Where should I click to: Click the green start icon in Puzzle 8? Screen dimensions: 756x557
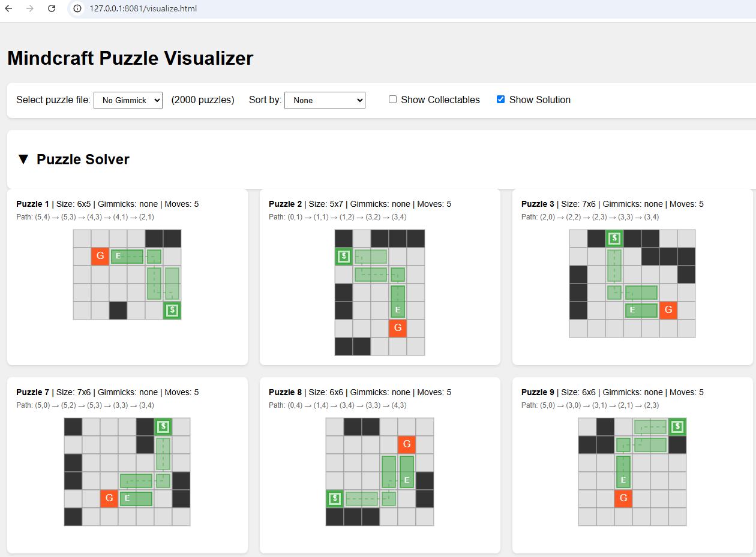(335, 498)
